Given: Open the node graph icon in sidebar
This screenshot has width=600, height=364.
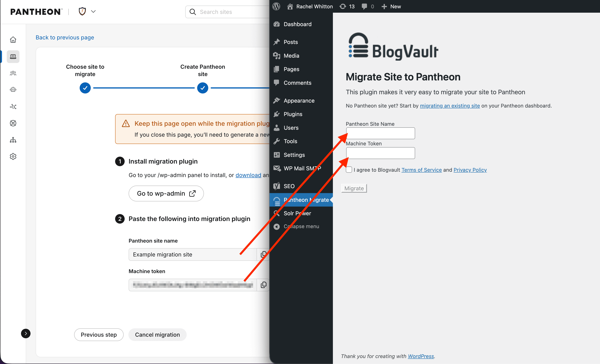Looking at the screenshot, I should click(13, 107).
